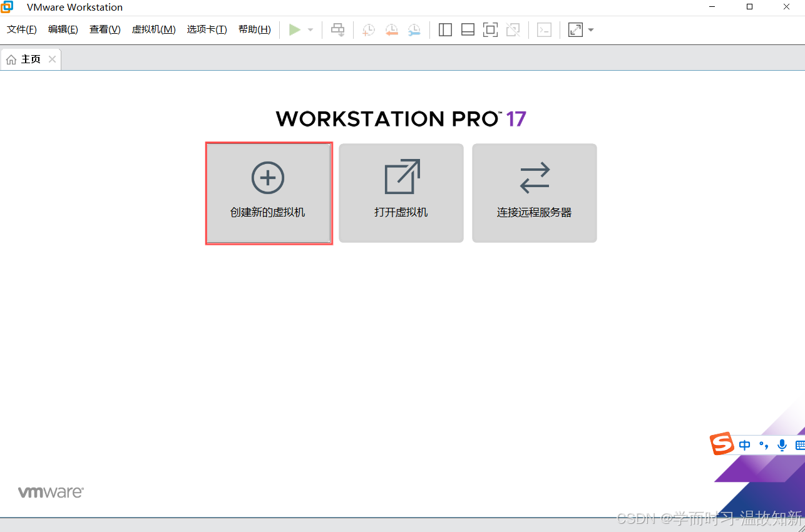Click the Sogou microphone voice input icon
The image size is (805, 532).
(782, 445)
